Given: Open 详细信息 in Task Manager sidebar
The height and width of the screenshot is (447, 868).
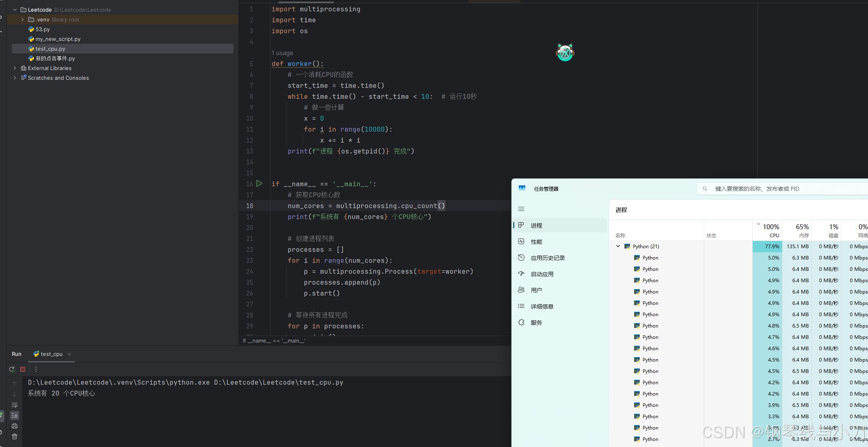Looking at the screenshot, I should click(560, 307).
